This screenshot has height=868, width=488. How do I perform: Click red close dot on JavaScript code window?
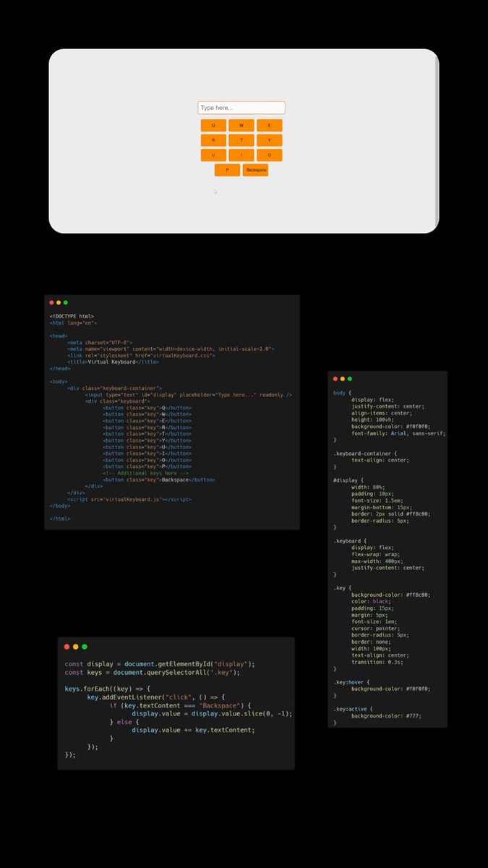[x=67, y=647]
